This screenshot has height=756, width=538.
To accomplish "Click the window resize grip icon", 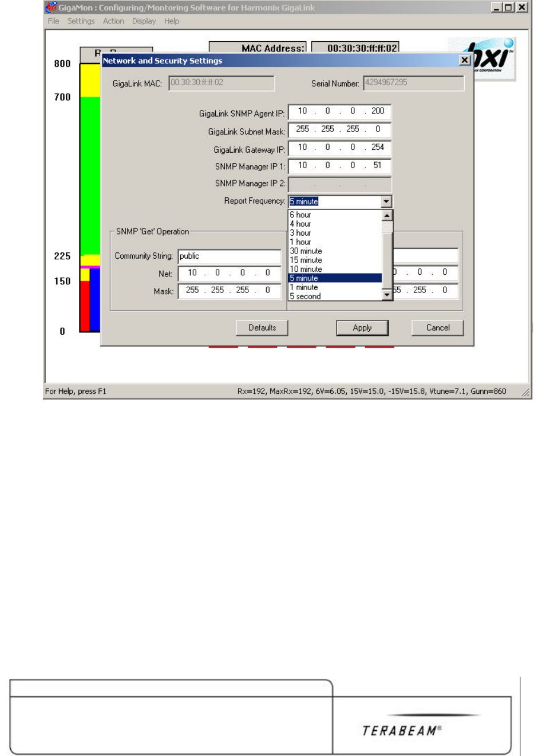I will pos(525,392).
